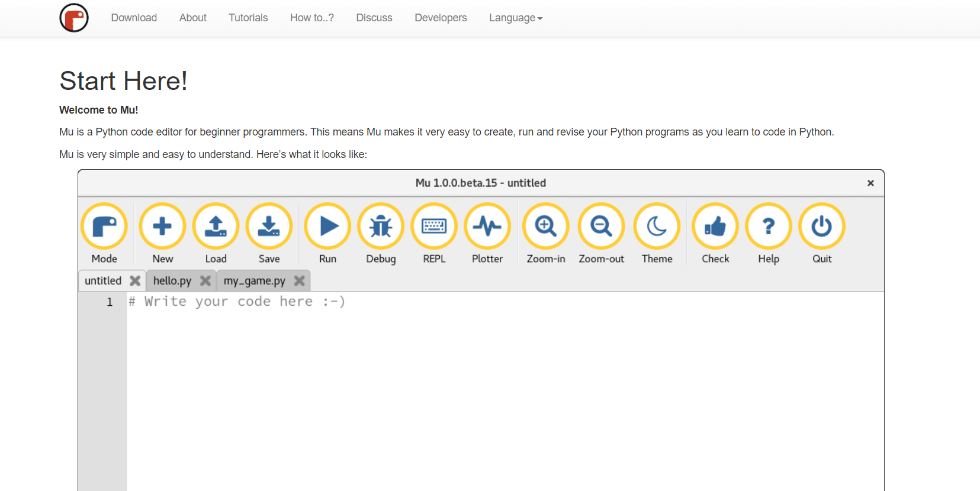Click the Mu logo in navbar
Screen dimensions: 980x491
(74, 18)
